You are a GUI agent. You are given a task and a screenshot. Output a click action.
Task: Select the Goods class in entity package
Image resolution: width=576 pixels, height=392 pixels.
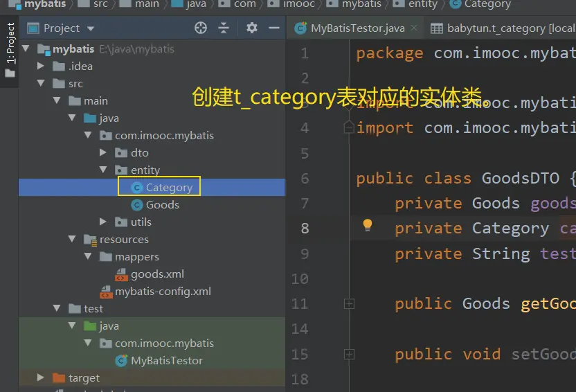coord(162,205)
